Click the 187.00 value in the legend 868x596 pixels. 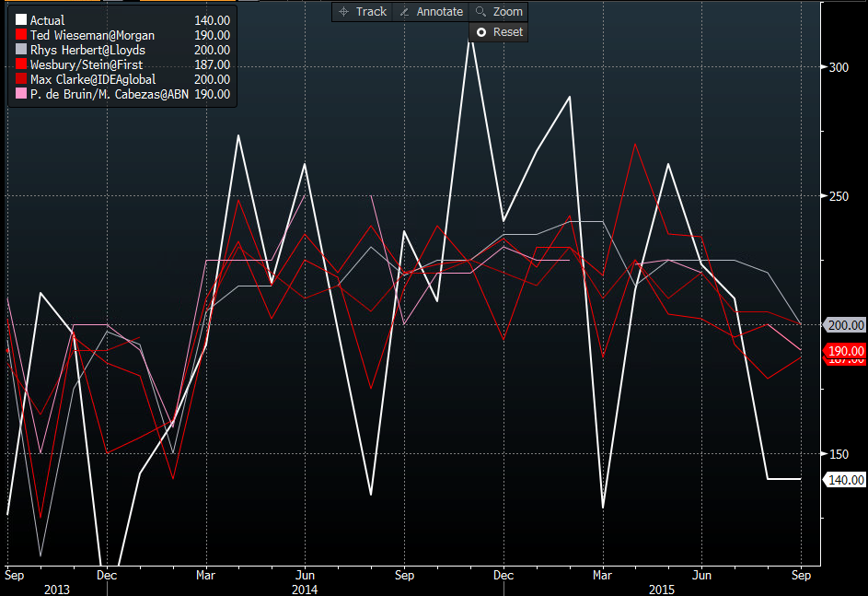pos(212,64)
